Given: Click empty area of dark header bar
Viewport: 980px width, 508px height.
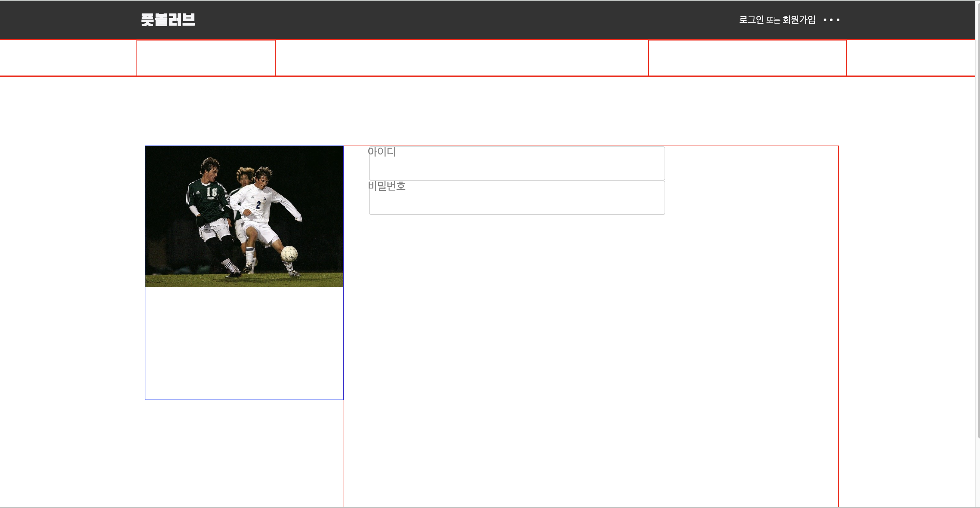Looking at the screenshot, I should 456,20.
